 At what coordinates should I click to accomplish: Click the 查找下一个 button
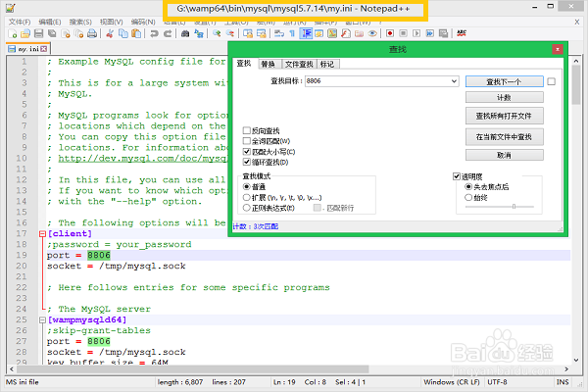[505, 81]
